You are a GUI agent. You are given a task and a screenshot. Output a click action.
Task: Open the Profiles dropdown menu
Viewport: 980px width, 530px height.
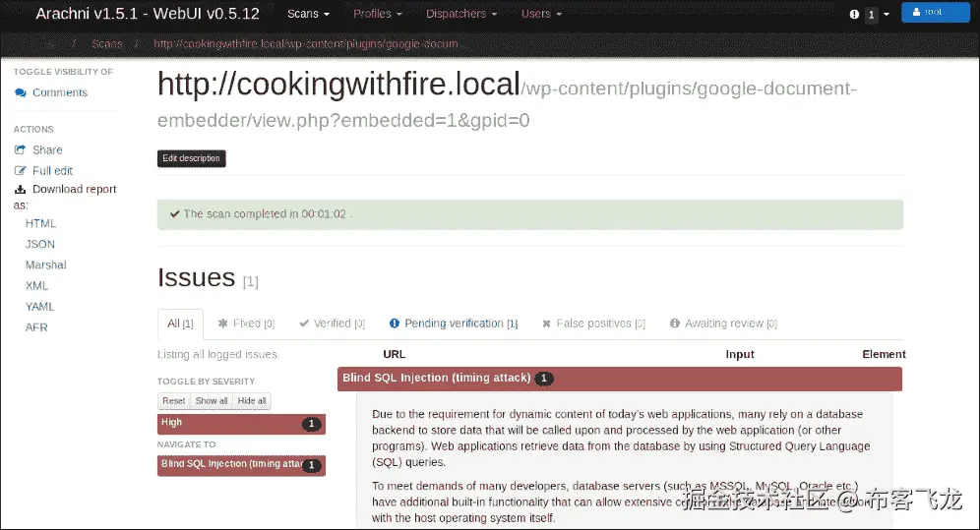[378, 14]
